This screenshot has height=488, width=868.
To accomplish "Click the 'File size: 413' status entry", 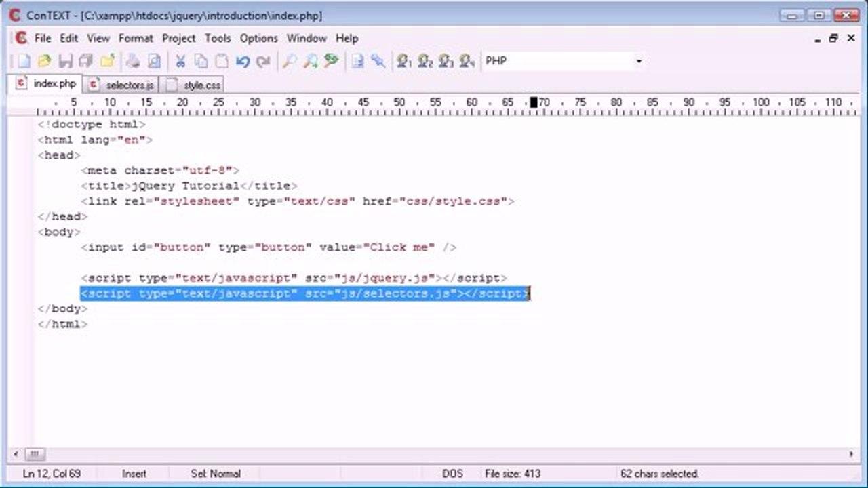I will (x=513, y=474).
